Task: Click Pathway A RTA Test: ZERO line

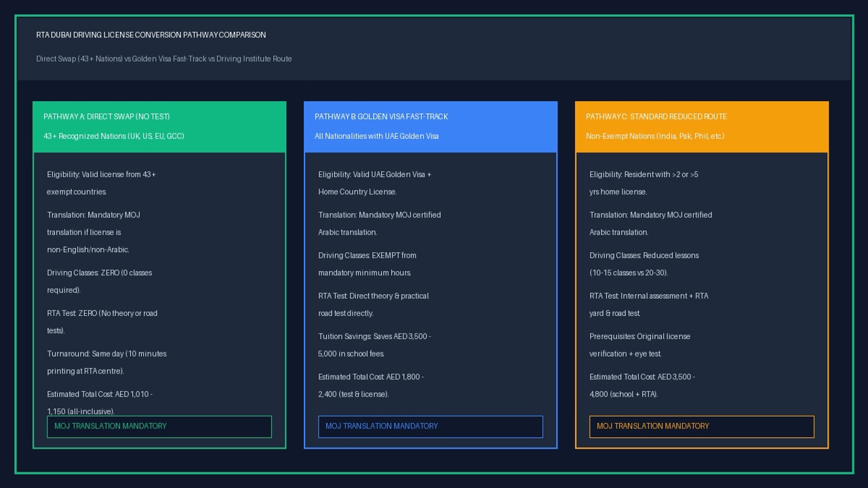Action: click(x=102, y=322)
